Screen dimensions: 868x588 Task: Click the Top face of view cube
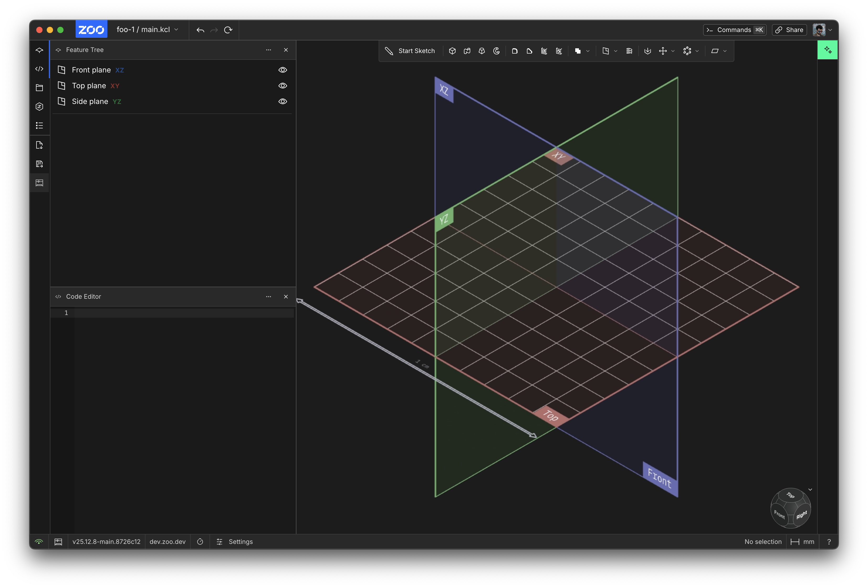790,495
